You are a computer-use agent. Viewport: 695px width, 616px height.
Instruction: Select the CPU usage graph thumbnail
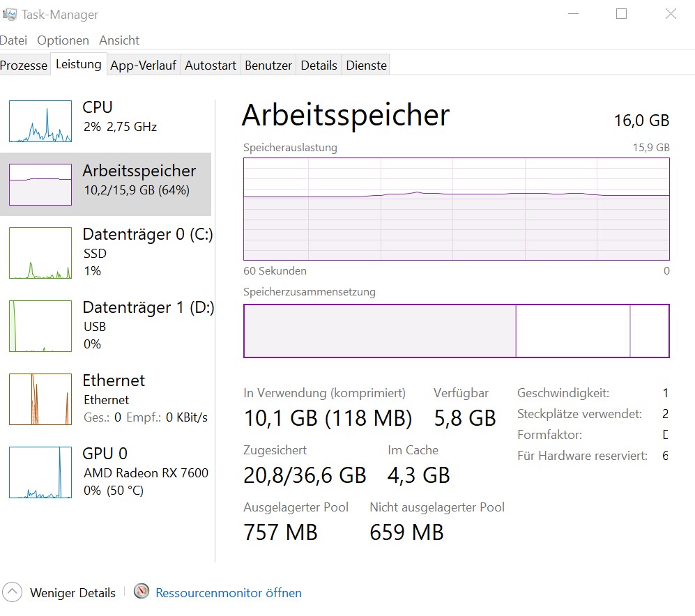40,121
